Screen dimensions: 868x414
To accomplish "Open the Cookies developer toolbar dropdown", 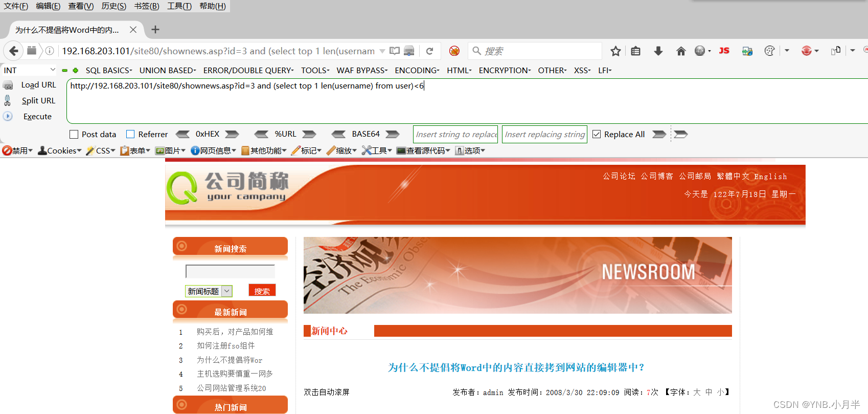I will (x=60, y=150).
